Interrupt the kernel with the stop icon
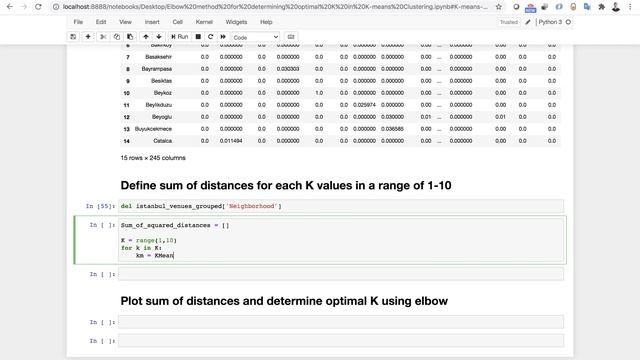640x360 pixels. (x=198, y=37)
